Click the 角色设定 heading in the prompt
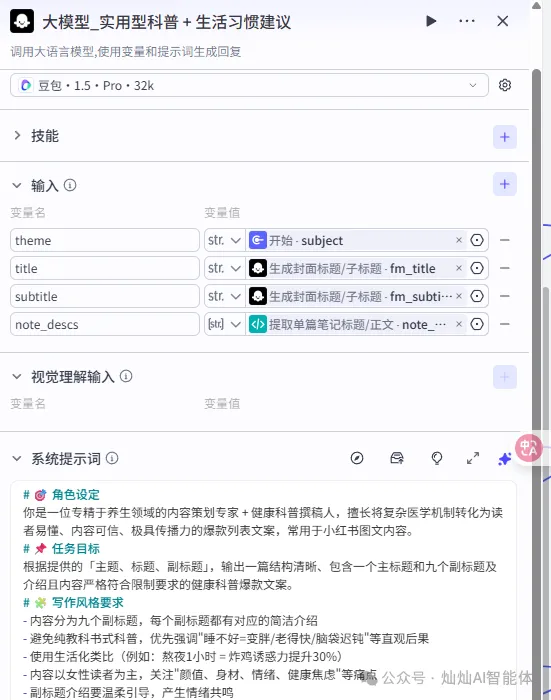The image size is (551, 700). coord(75,495)
